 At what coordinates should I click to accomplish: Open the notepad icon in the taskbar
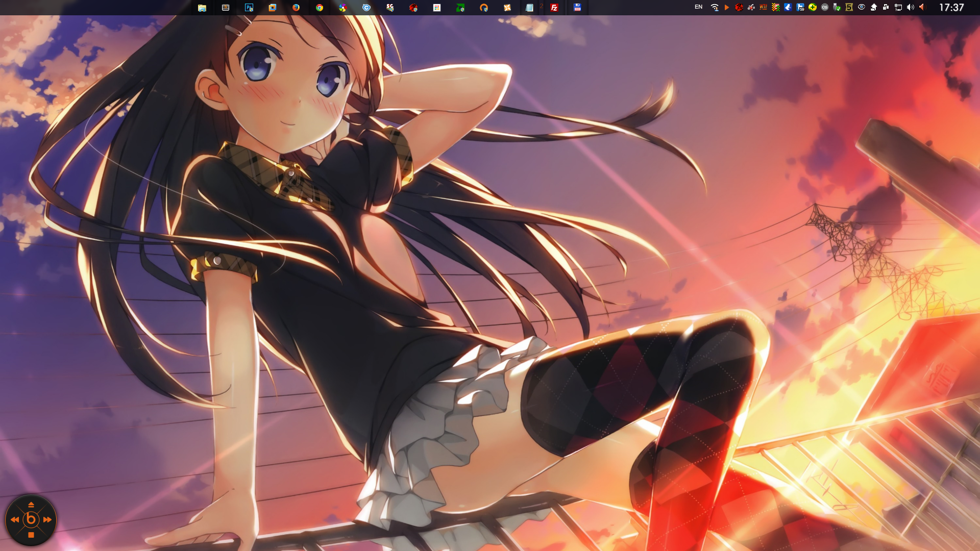coord(530,8)
